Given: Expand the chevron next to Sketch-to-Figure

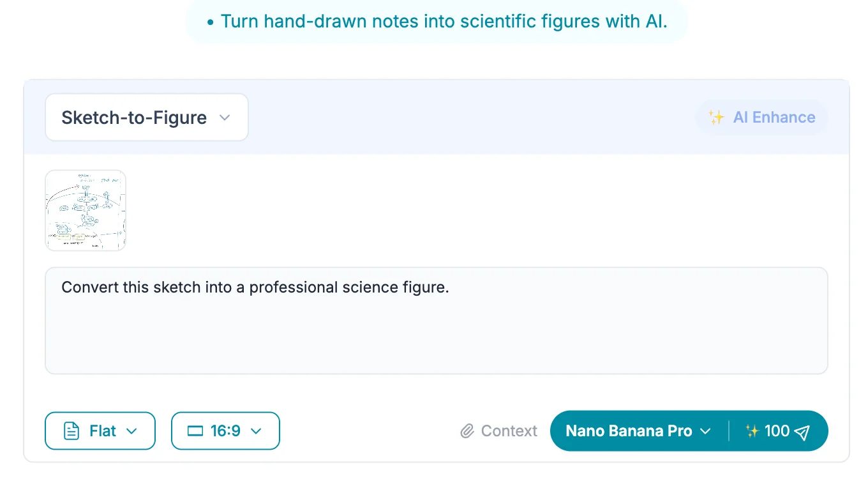Looking at the screenshot, I should point(225,118).
